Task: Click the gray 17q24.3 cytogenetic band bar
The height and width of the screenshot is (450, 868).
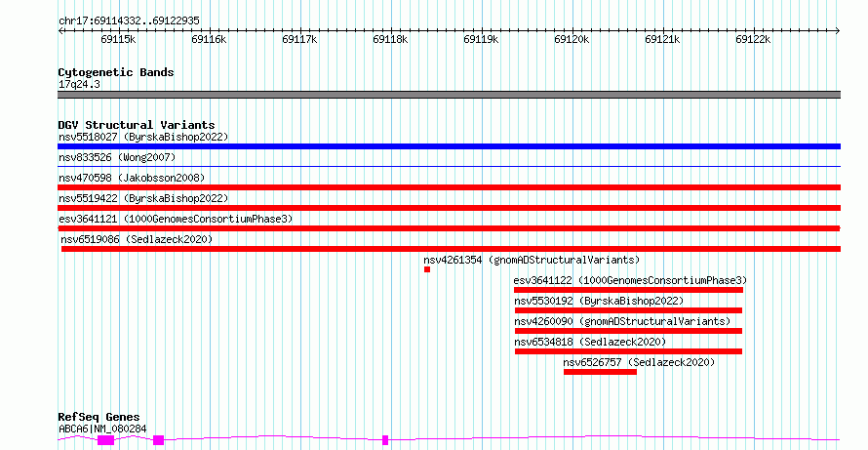Action: (449, 95)
